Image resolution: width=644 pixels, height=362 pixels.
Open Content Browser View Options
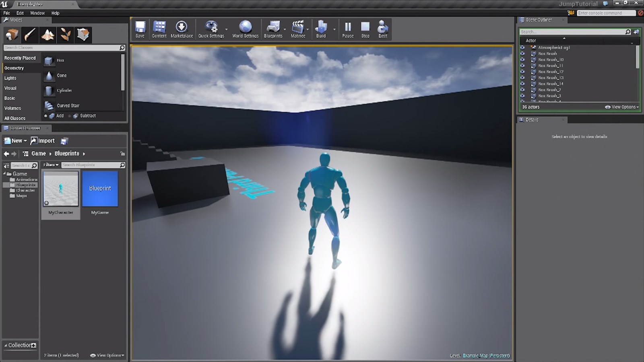(107, 355)
